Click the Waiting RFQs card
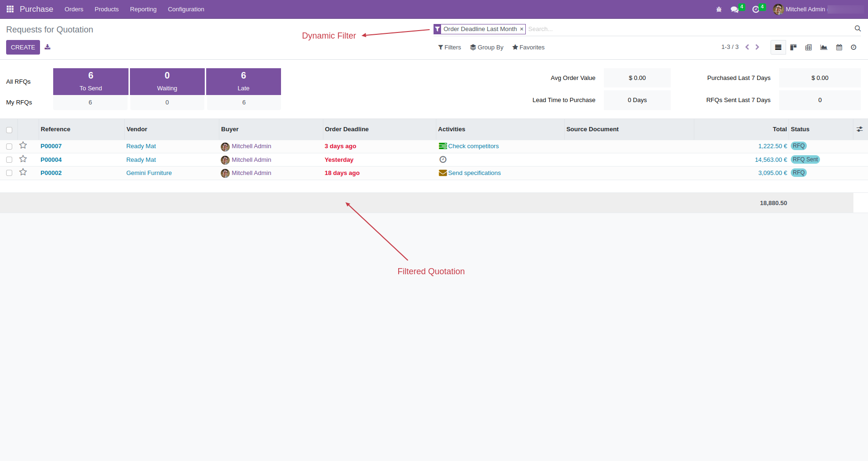The width and height of the screenshot is (868, 461). pos(167,81)
